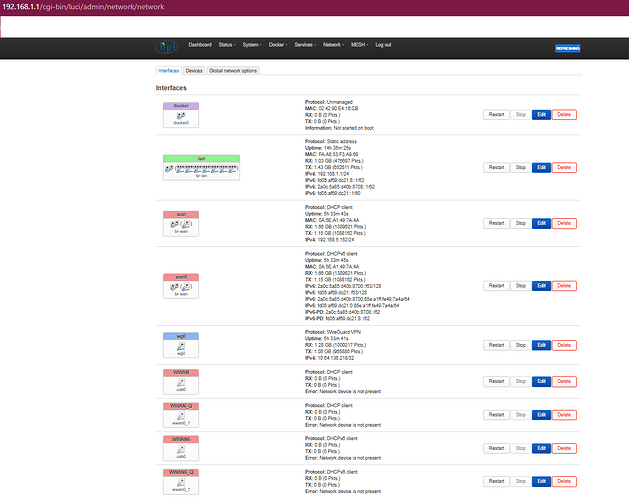Select the wan br-wan interface icon
This screenshot has height=499, width=629.
click(181, 224)
